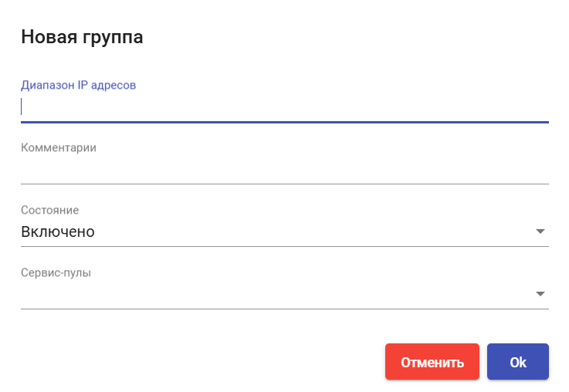569x392 pixels.
Task: Click the underline beneath Сервис-пулы selector
Action: pos(284,309)
